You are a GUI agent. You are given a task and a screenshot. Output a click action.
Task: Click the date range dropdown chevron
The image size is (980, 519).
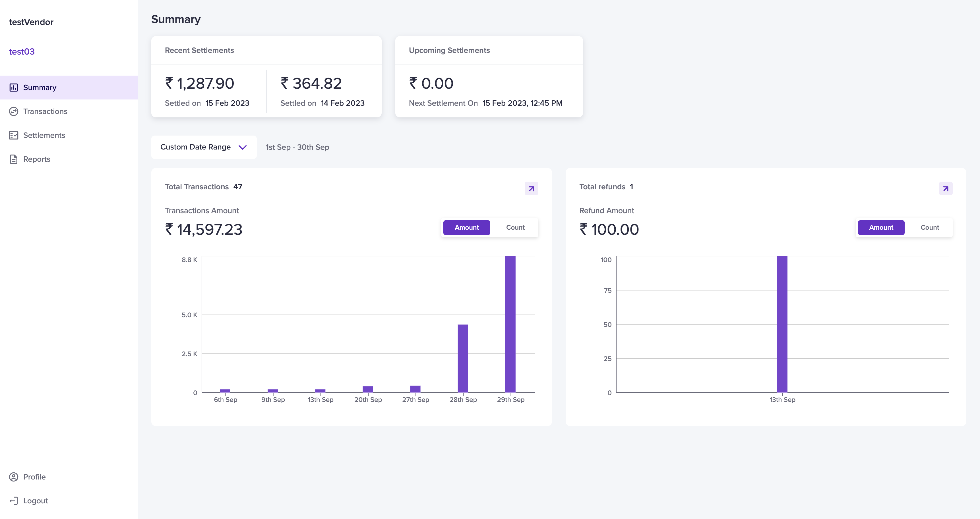tap(242, 147)
